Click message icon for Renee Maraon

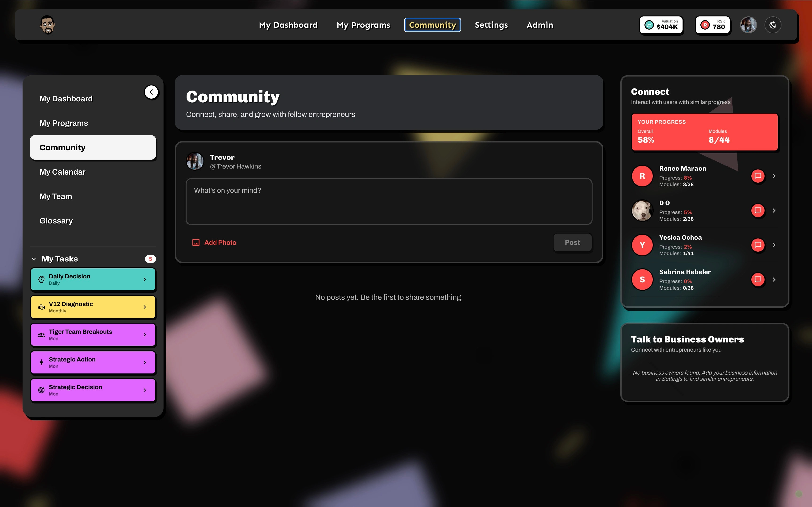[x=758, y=176]
